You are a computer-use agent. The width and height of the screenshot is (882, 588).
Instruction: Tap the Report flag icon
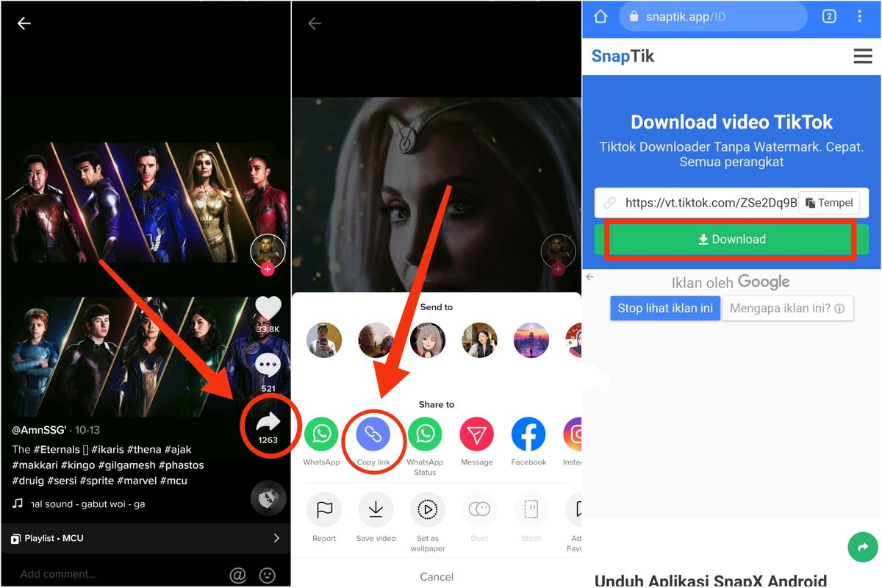pos(324,510)
